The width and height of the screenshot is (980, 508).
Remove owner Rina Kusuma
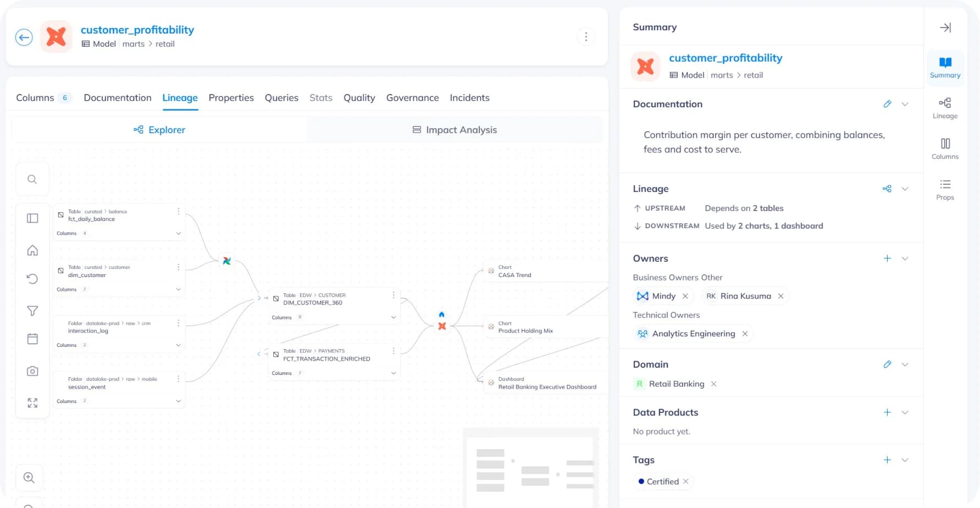pos(780,296)
